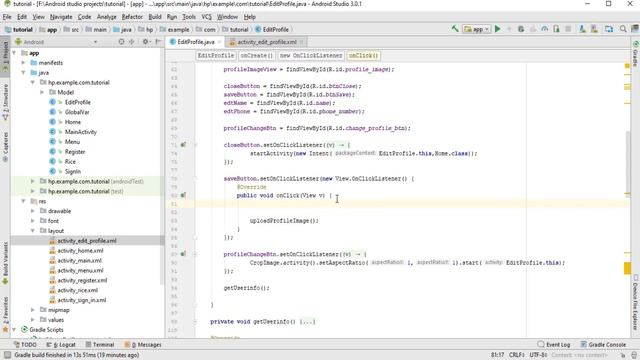The image size is (640, 360).
Task: Click the Search Everywhere magnifier icon
Action: (x=623, y=29)
